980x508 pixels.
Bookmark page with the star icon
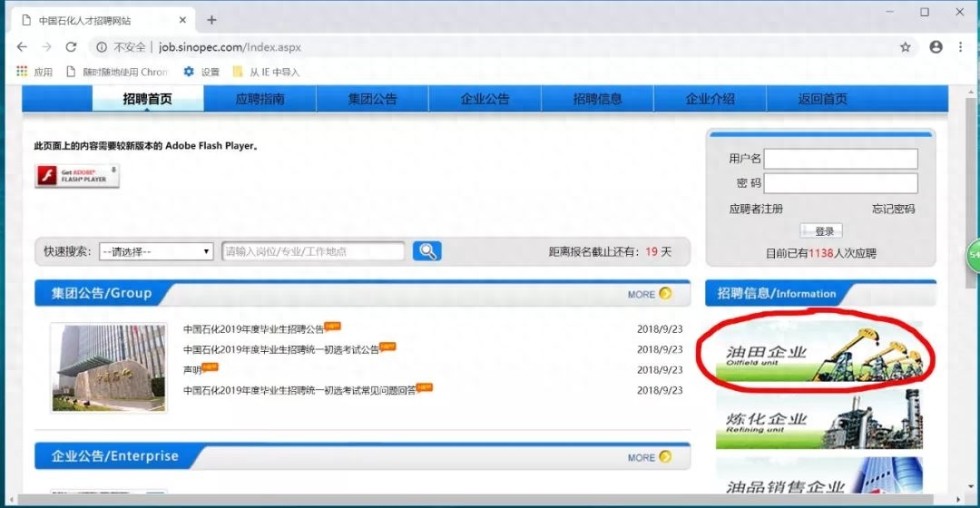(905, 47)
